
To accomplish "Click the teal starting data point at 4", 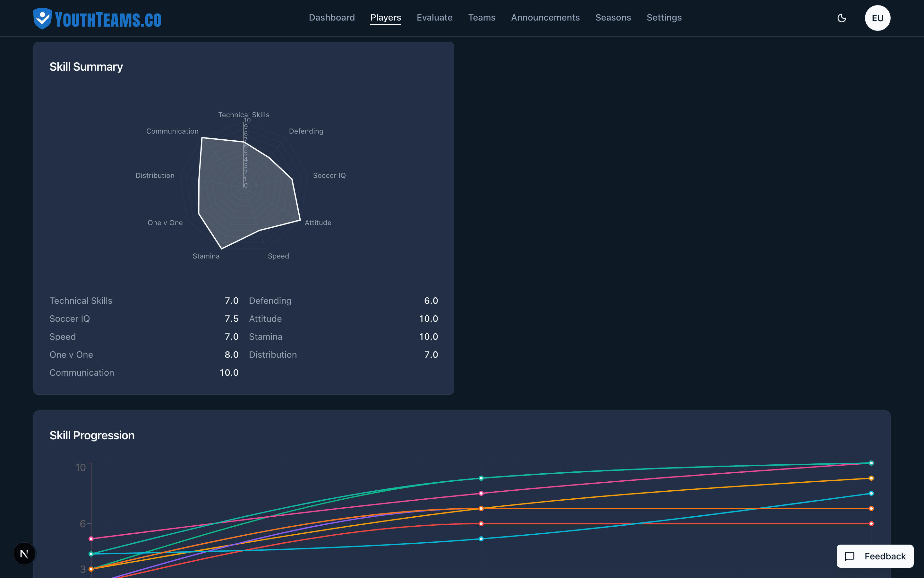I will tap(91, 554).
